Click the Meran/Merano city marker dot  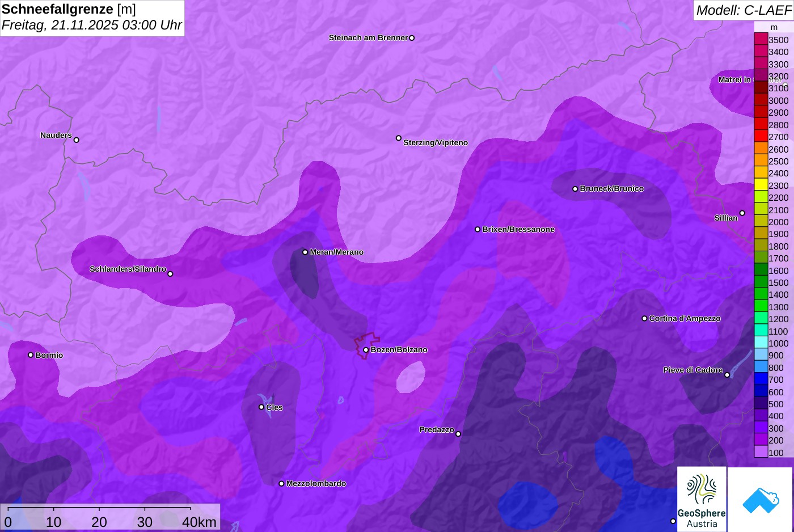pyautogui.click(x=305, y=252)
